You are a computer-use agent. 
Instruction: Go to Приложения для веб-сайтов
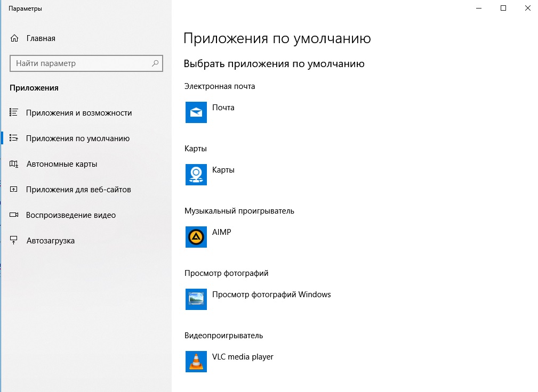(x=78, y=190)
